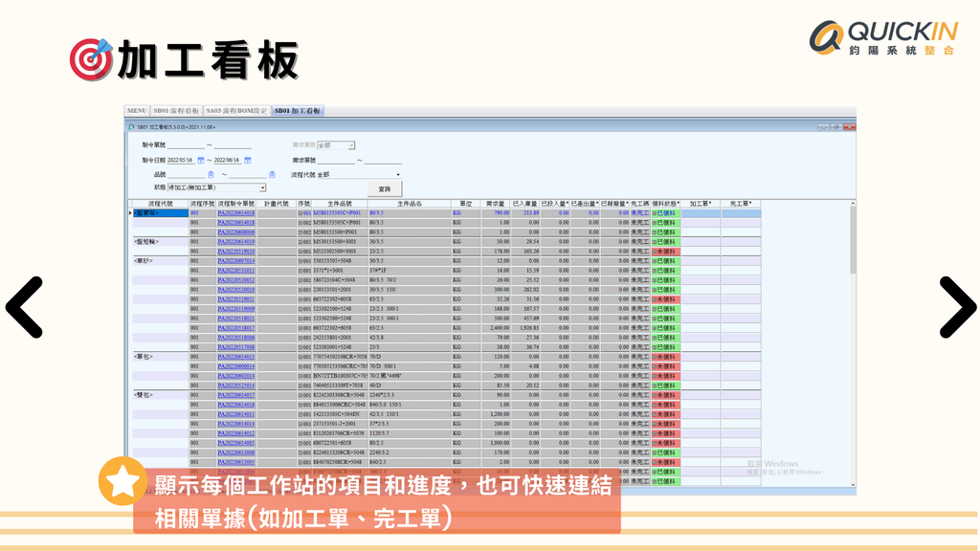Click magnifier icon to search starting 品號
Image resolution: width=980 pixels, height=551 pixels.
point(211,175)
